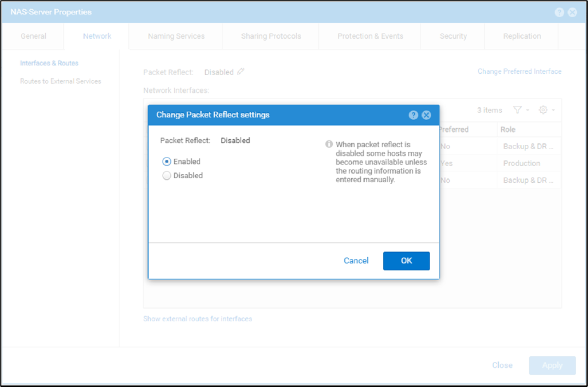
Task: Switch to the Network tab
Action: pos(97,36)
